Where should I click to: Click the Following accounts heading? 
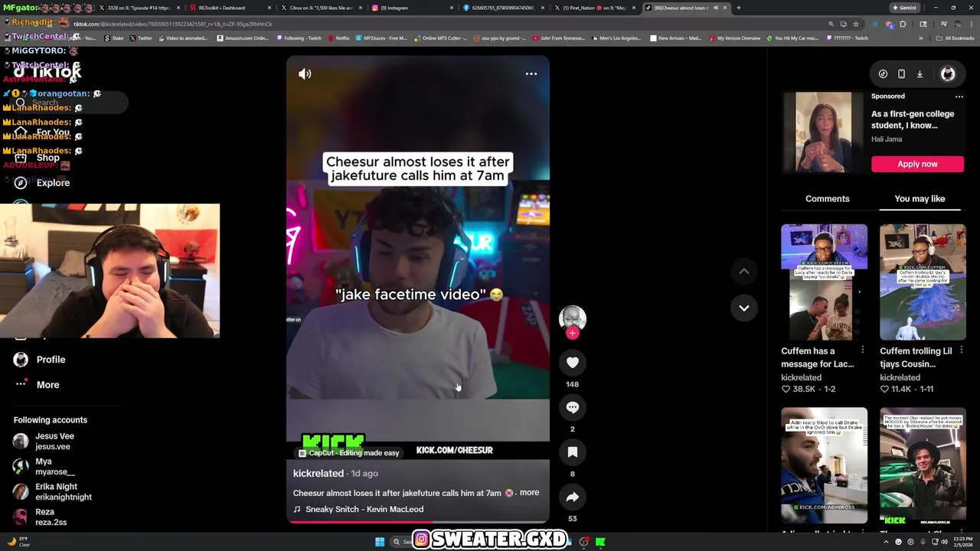click(51, 420)
